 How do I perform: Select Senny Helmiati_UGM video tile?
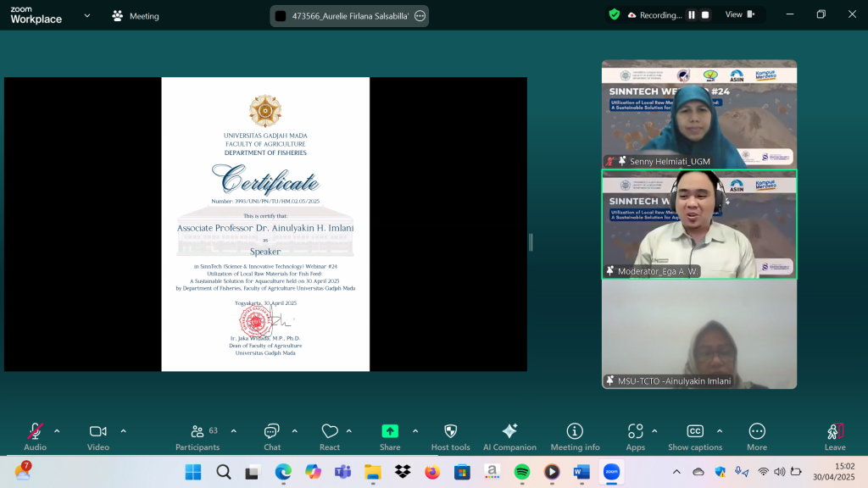tap(699, 114)
